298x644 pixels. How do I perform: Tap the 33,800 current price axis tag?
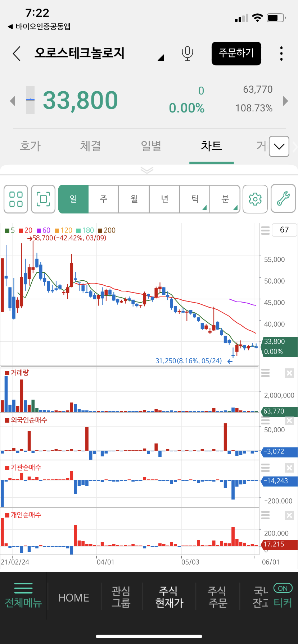(279, 347)
